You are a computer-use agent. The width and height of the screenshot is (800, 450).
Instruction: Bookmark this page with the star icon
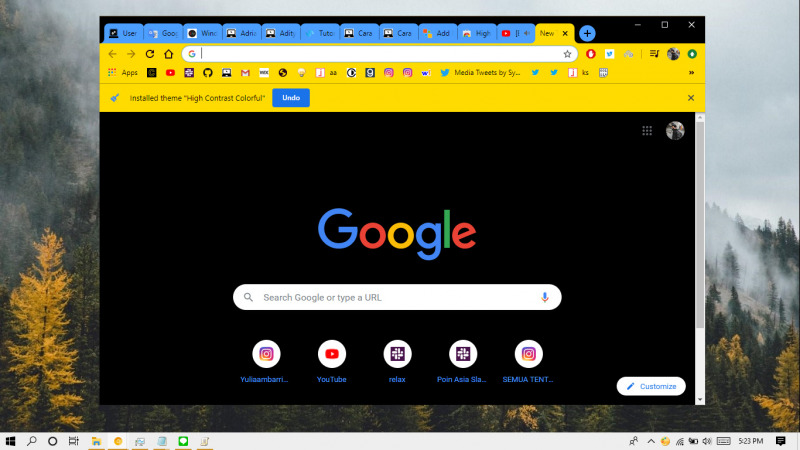coord(567,54)
